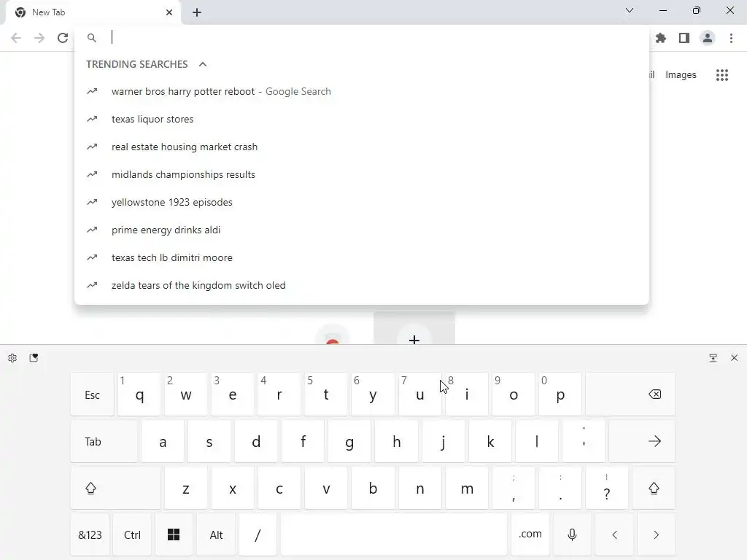Toggle the right Shift key

[x=654, y=488]
